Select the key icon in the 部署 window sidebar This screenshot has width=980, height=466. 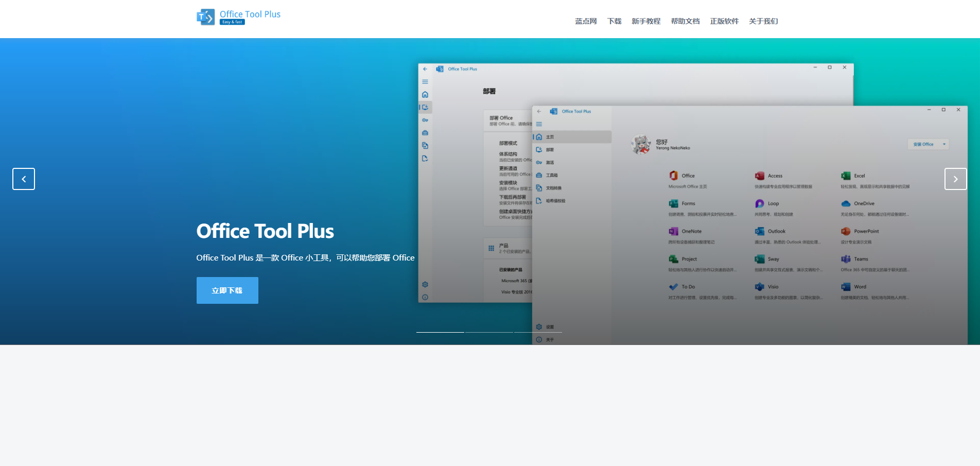[425, 120]
